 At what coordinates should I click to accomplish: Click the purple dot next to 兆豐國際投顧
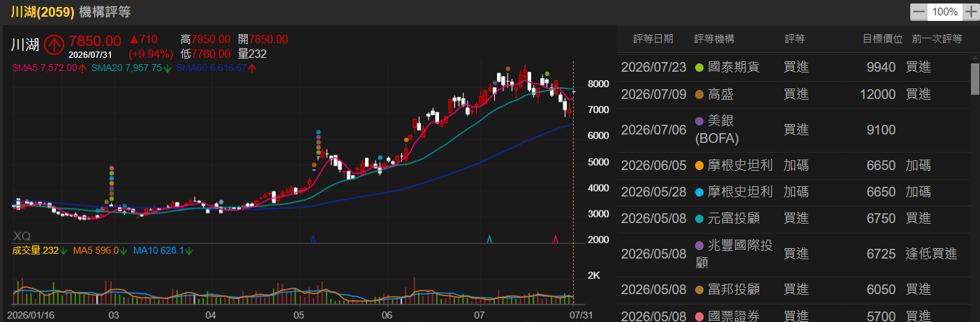tap(701, 245)
